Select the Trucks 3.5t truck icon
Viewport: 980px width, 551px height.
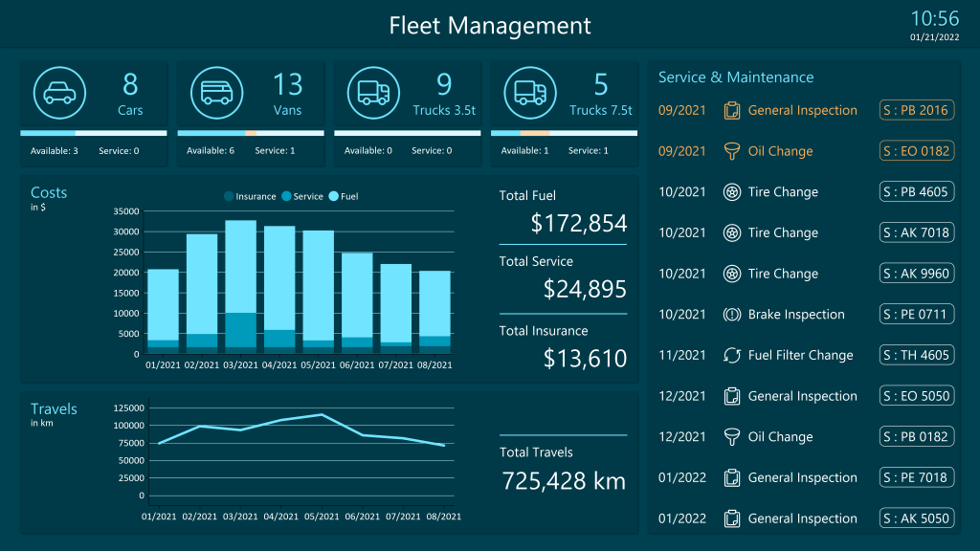[x=373, y=93]
